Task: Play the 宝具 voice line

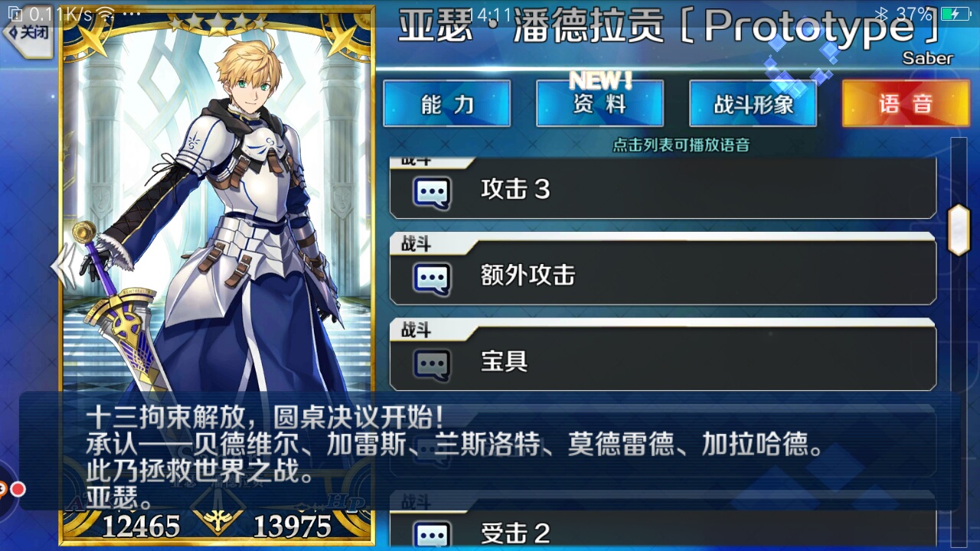Action: point(663,355)
